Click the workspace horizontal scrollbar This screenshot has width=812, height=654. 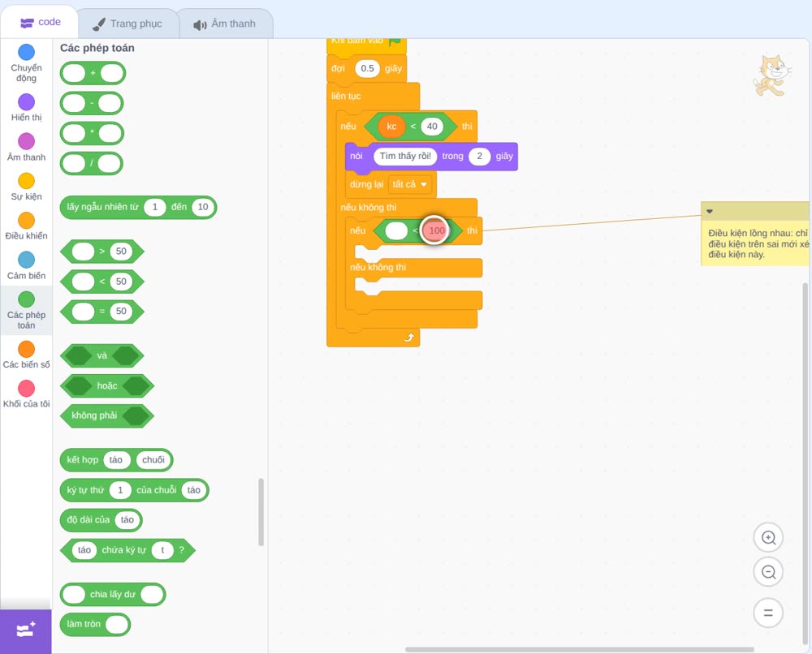(x=579, y=649)
